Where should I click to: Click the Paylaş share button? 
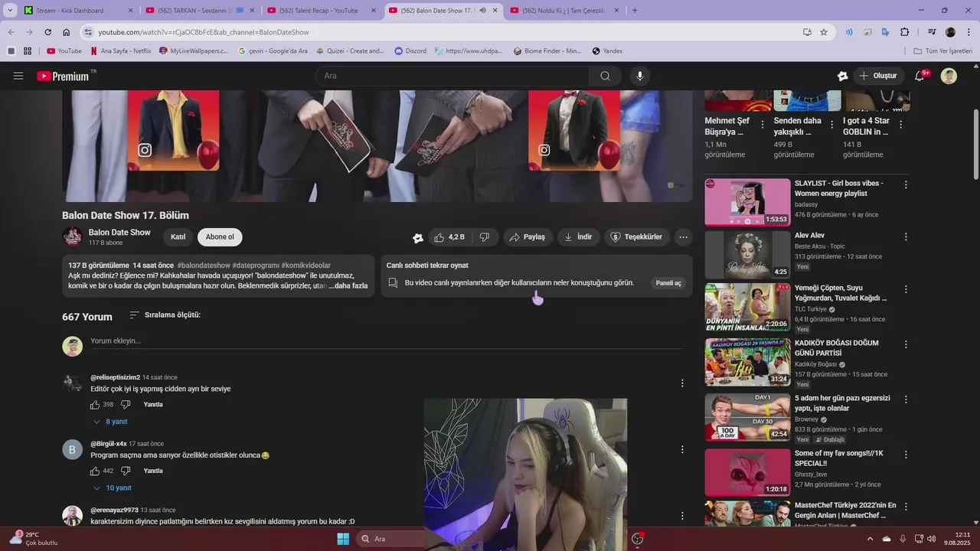(528, 237)
